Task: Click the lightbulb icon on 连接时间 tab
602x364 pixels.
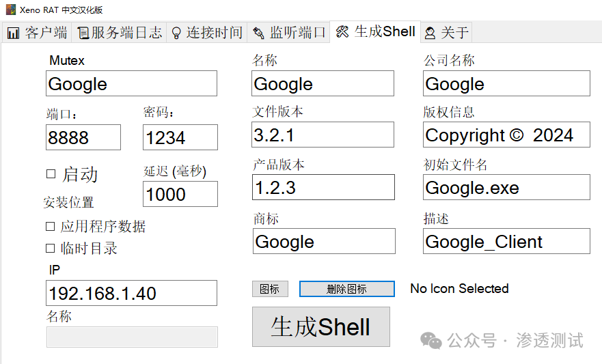Action: pyautogui.click(x=176, y=33)
